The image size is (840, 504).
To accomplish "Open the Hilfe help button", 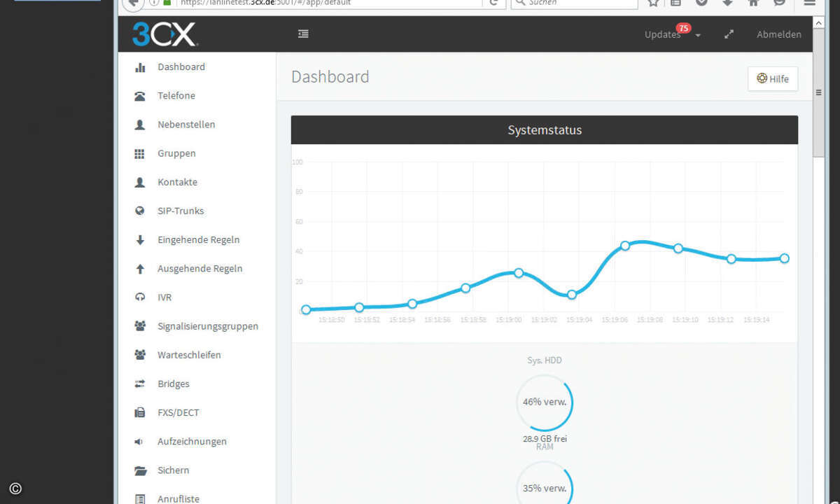I will point(773,79).
